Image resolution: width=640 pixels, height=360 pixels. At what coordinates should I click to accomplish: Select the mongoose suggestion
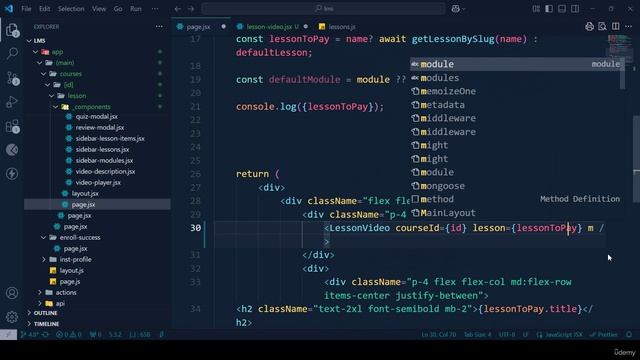(516, 186)
